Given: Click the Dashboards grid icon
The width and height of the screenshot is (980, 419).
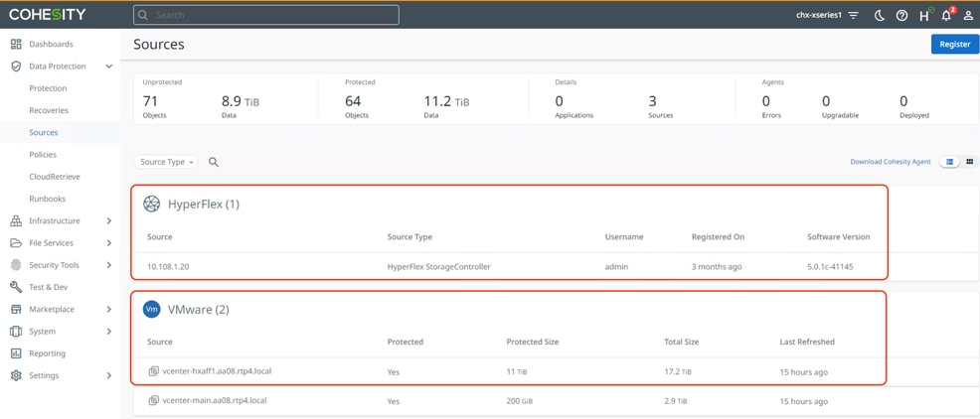Looking at the screenshot, I should tap(16, 45).
